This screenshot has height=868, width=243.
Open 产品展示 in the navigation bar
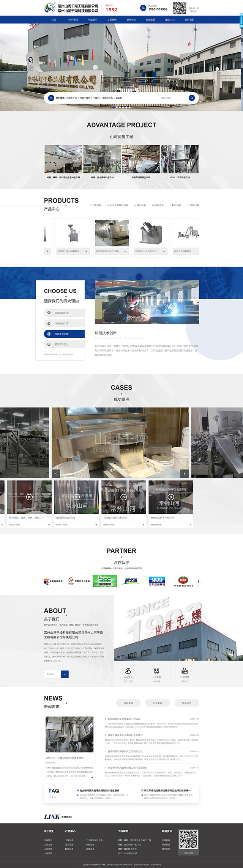(x=92, y=20)
